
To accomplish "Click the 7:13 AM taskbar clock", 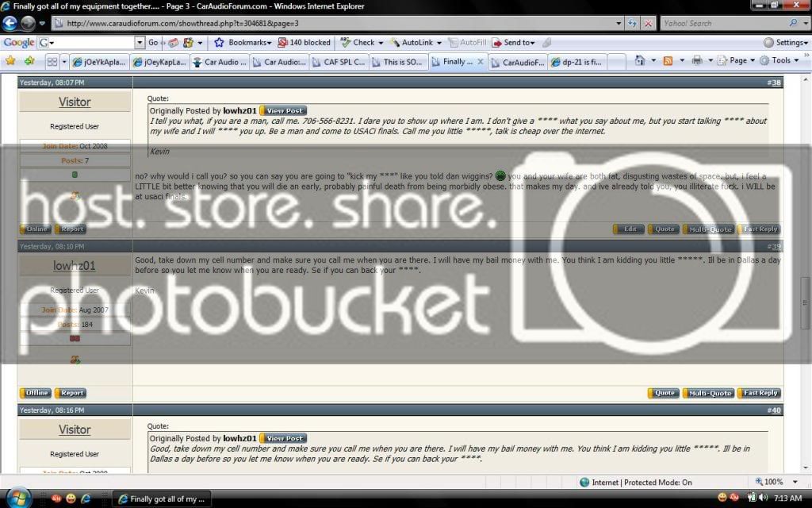I will (787, 498).
